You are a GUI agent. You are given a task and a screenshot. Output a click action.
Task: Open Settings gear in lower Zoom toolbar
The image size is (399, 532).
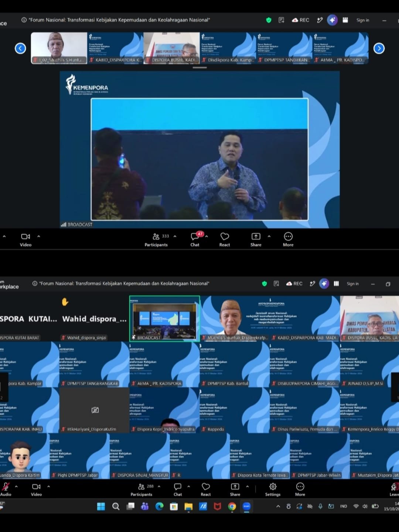273,490
